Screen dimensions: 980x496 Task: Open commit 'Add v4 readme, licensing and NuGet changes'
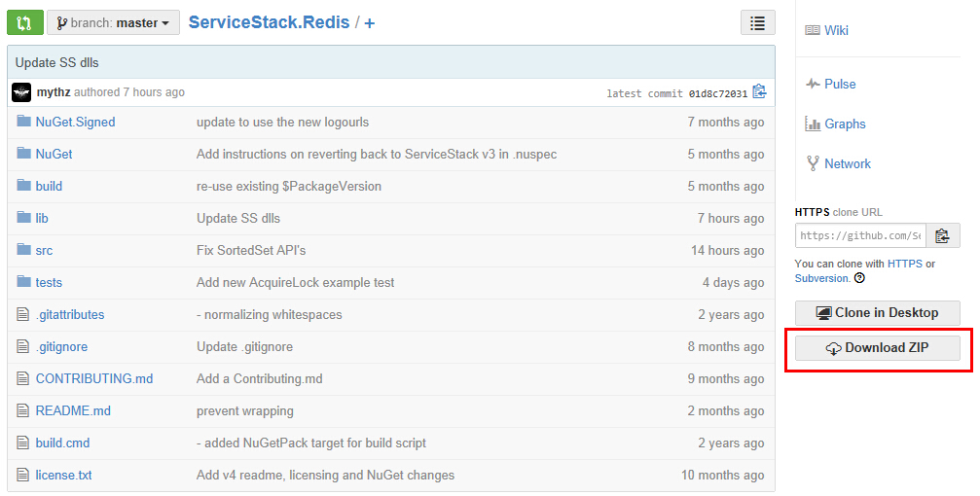point(325,475)
